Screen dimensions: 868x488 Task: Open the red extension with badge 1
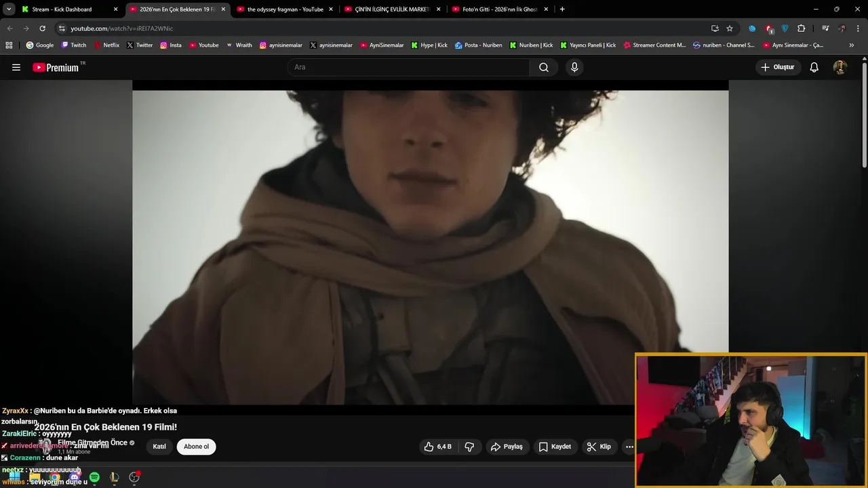pyautogui.click(x=769, y=28)
